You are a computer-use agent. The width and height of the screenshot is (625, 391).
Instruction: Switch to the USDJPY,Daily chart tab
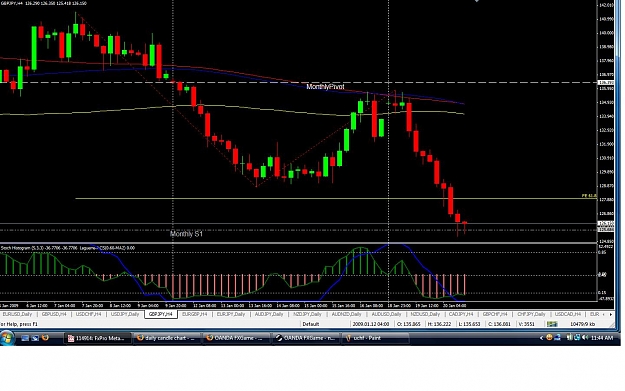coord(124,314)
